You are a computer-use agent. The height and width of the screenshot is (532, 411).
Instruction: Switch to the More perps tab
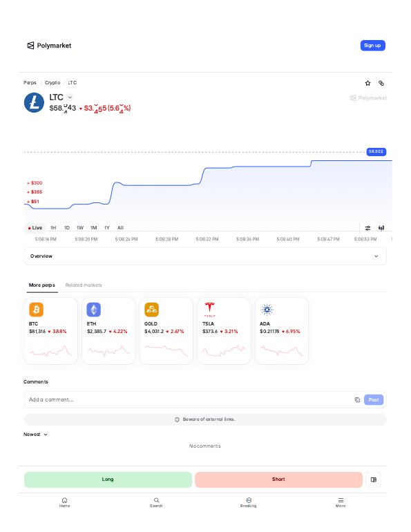coord(41,285)
